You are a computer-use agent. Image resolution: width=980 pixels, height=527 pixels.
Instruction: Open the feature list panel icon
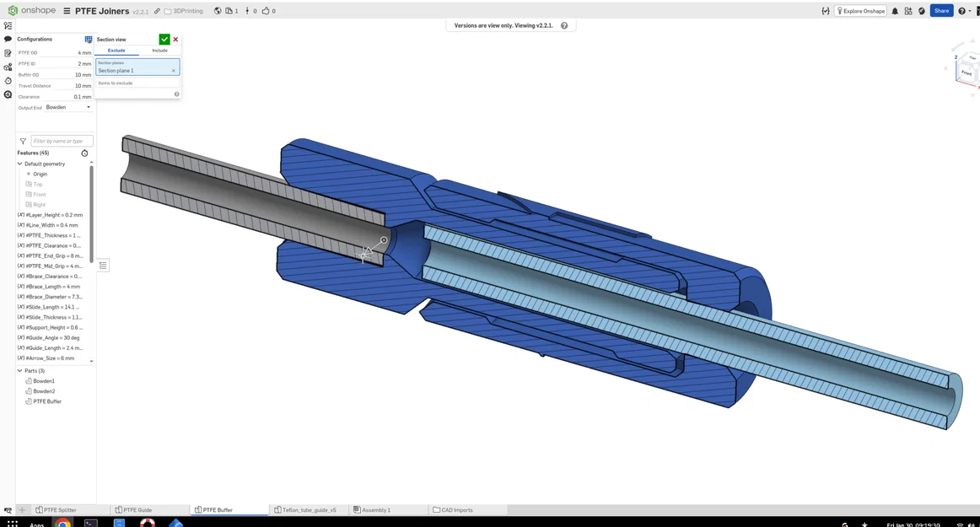pos(8,25)
